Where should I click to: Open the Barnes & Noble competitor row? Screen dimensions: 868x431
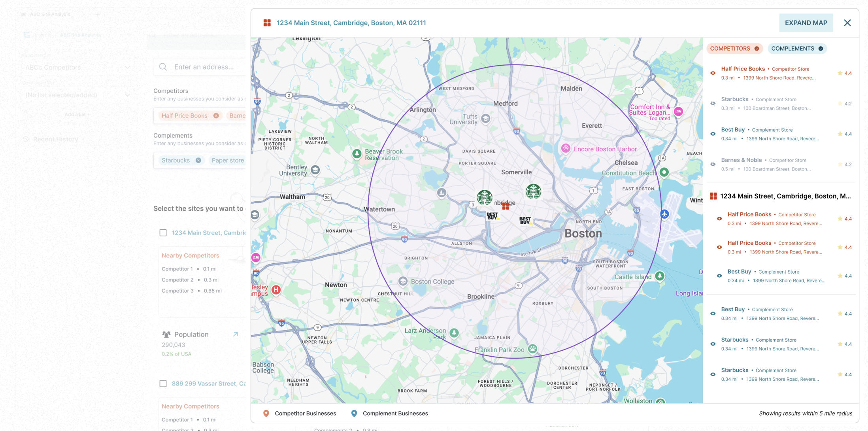click(x=781, y=164)
